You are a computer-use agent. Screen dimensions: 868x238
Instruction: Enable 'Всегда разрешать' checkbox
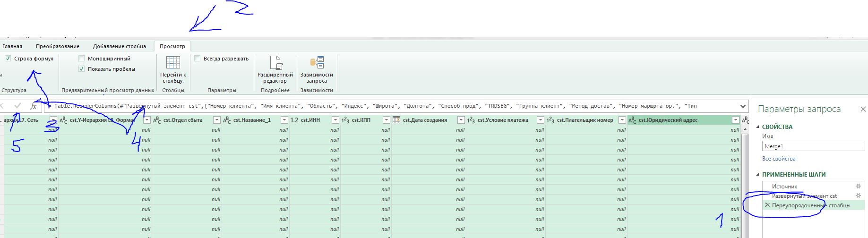coord(198,59)
